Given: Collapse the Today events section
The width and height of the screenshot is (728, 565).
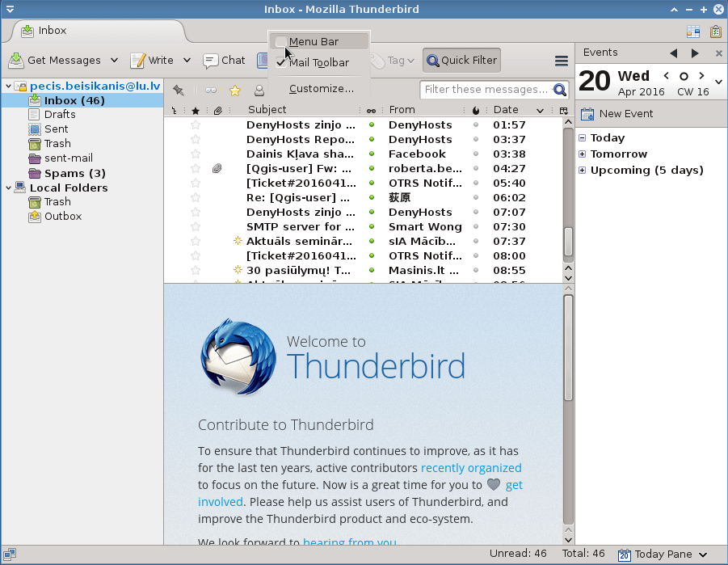Looking at the screenshot, I should click(583, 138).
